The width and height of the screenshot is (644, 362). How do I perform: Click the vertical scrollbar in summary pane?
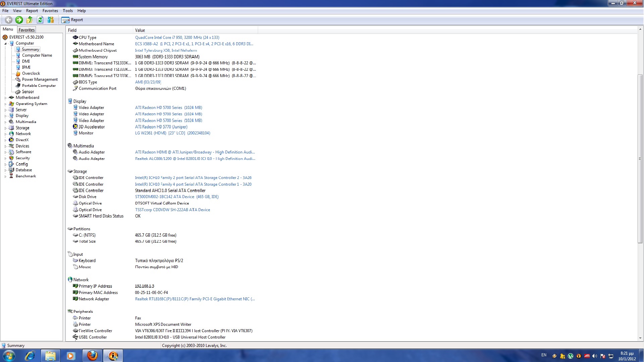click(x=640, y=158)
